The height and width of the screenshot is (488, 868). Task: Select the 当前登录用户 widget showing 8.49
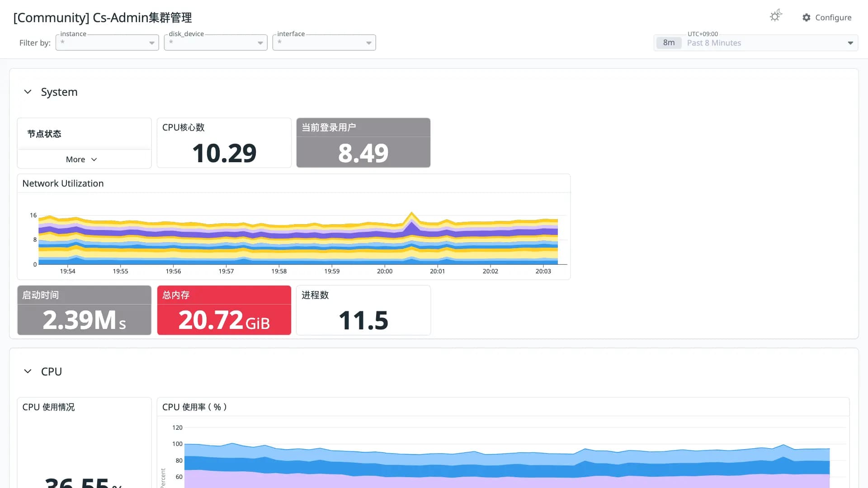pyautogui.click(x=363, y=143)
